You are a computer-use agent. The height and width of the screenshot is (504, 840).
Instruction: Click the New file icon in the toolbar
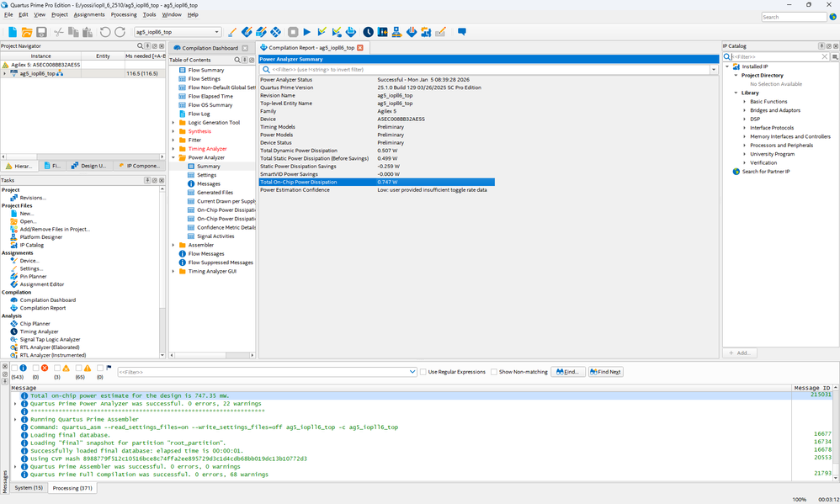(x=13, y=32)
